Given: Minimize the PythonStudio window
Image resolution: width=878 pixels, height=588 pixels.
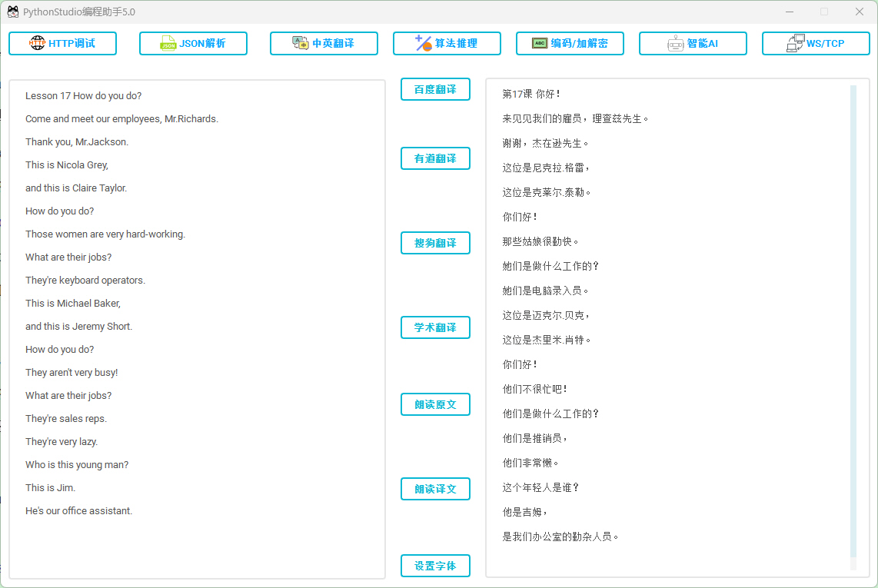Looking at the screenshot, I should [790, 12].
